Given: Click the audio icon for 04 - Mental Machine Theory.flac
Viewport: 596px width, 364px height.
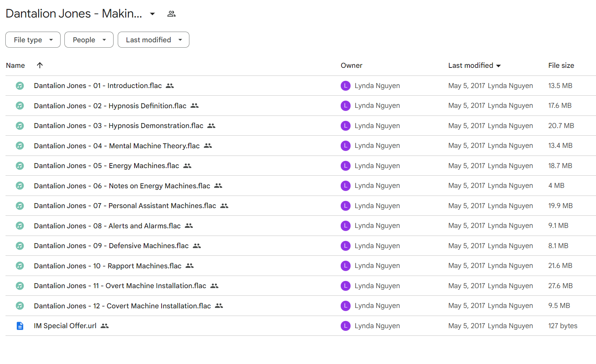Looking at the screenshot, I should click(20, 146).
